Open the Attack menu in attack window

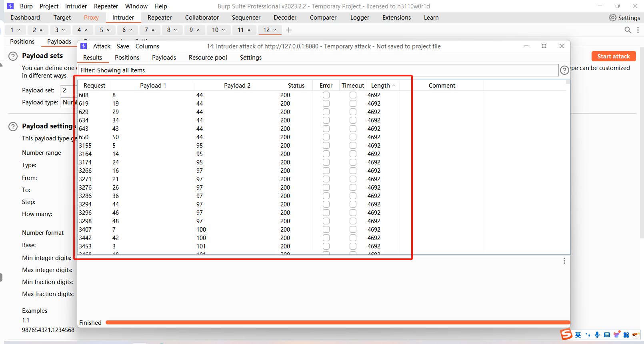[102, 46]
